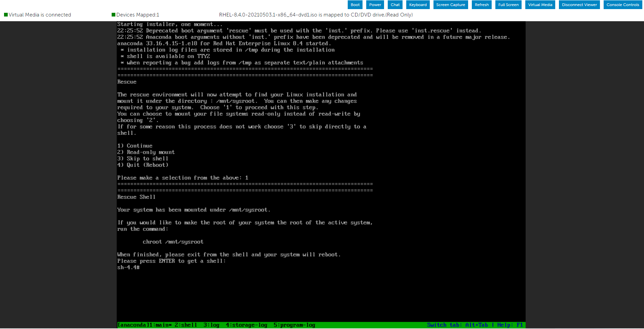Click the green Virtual Media status indicator

(6, 14)
